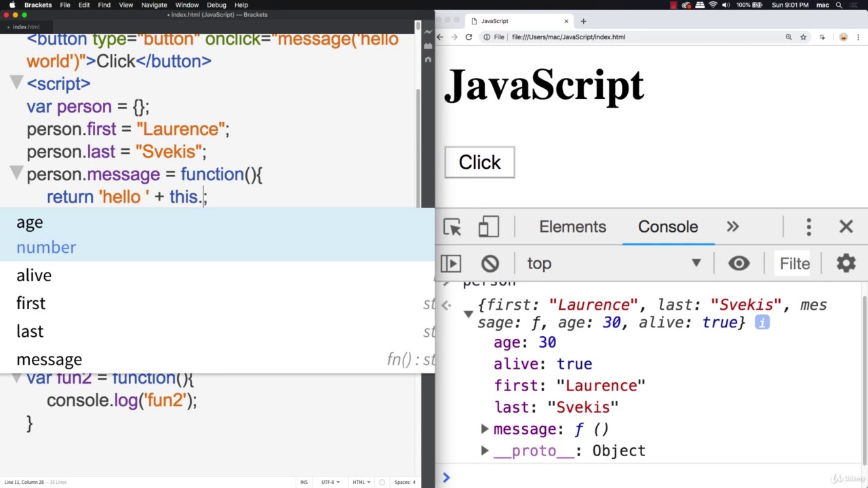This screenshot has width=868, height=488.
Task: Fold the script tag code block
Action: [x=16, y=83]
